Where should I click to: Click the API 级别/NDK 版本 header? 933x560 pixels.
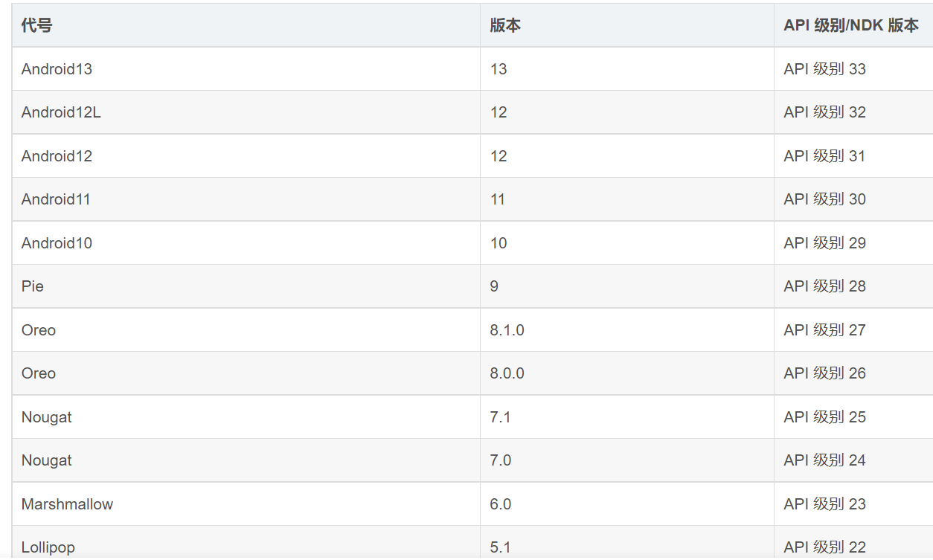[853, 25]
